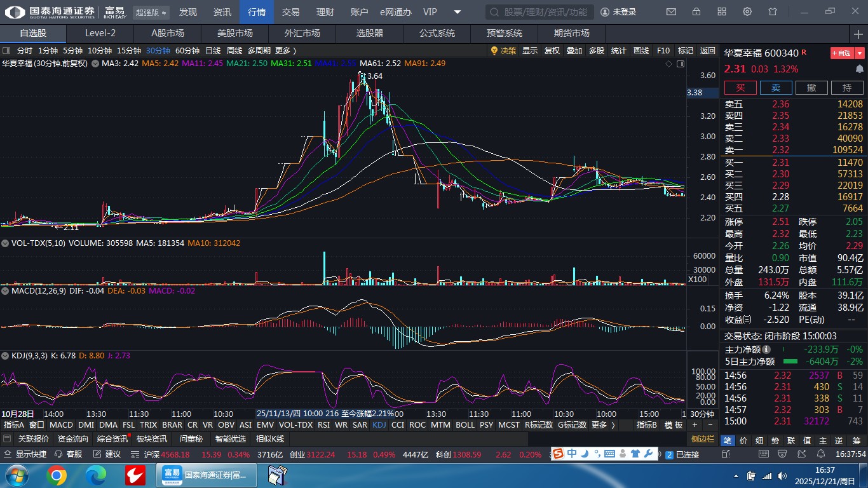Click the 未登录 login link
The image size is (868, 488).
(618, 12)
